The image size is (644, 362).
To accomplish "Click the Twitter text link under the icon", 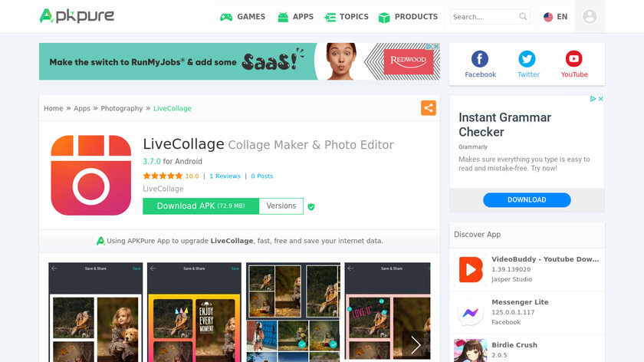I will coord(528,74).
